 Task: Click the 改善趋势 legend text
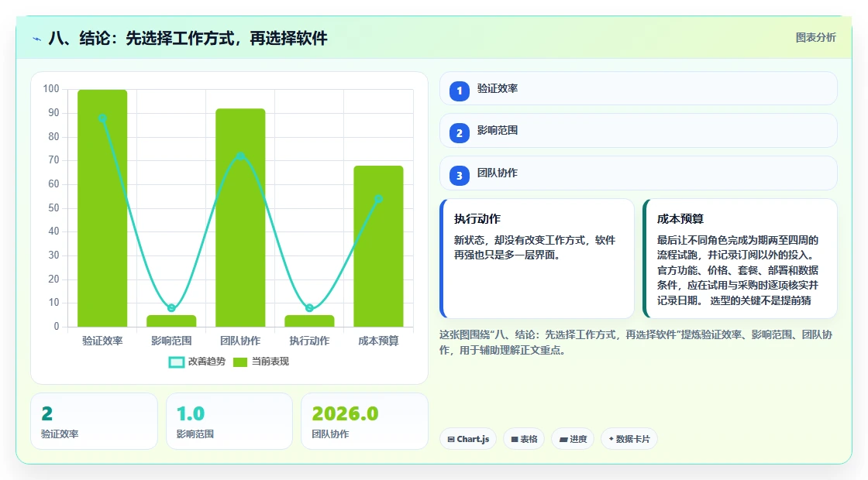[x=207, y=362]
